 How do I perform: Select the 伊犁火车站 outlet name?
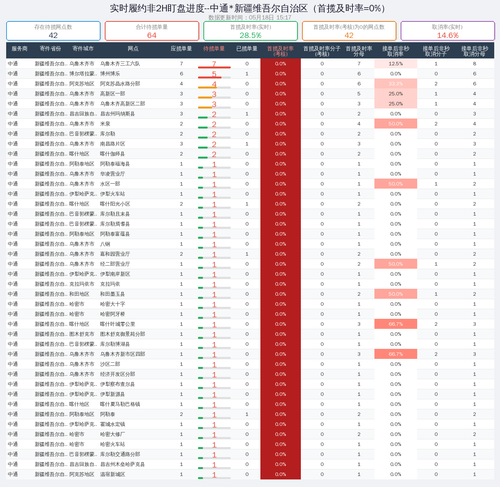[x=112, y=194]
